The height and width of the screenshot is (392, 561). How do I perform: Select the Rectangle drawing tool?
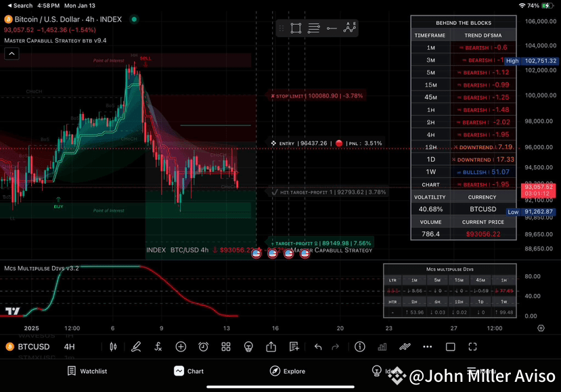296,28
